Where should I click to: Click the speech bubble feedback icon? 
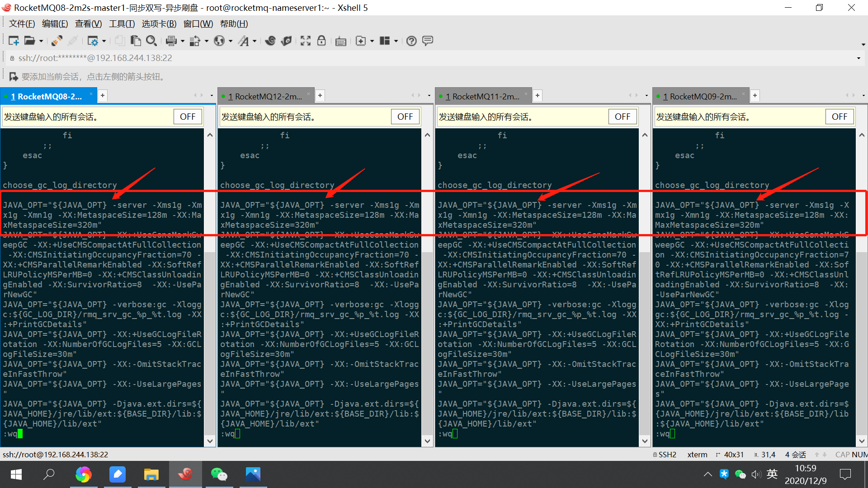(x=428, y=41)
